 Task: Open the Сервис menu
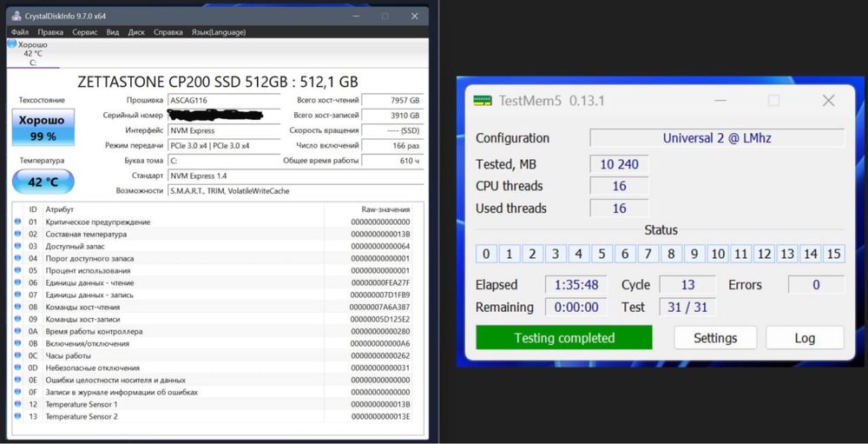pos(85,32)
